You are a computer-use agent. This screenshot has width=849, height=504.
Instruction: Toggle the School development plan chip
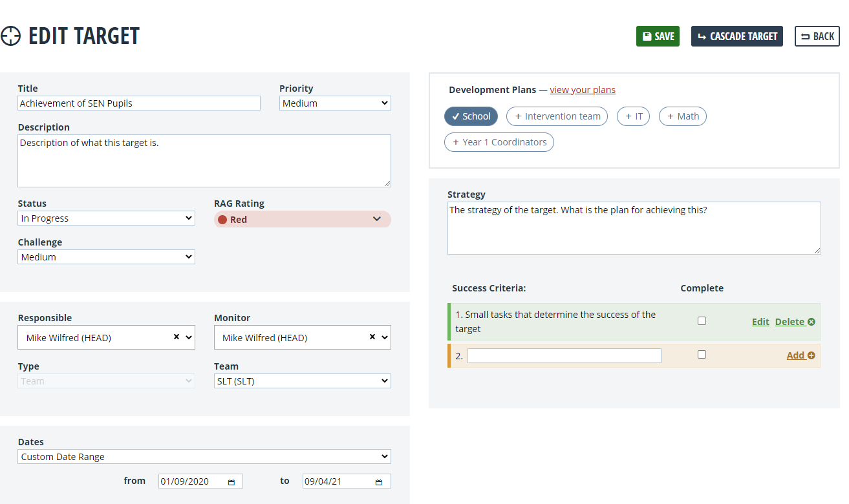point(471,116)
